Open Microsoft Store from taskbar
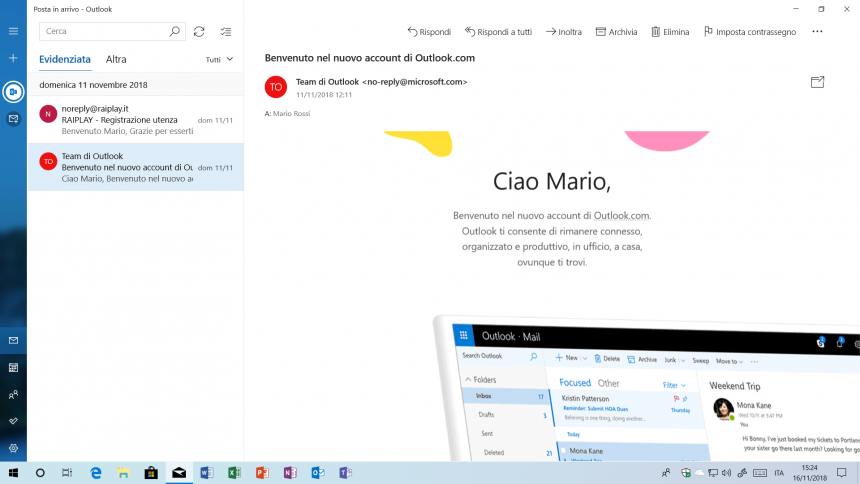 coord(151,472)
